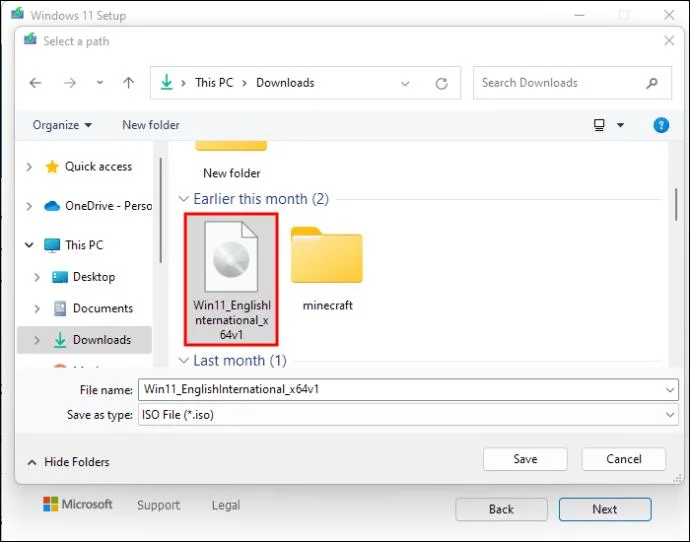Image resolution: width=690 pixels, height=542 pixels.
Task: Collapse the Last month group
Action: click(x=184, y=361)
